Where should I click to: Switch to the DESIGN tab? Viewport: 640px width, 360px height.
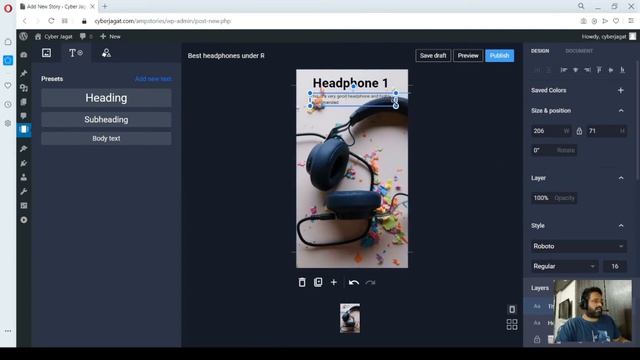click(x=540, y=51)
